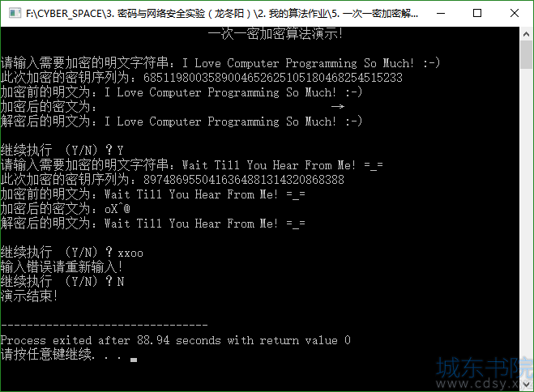Click the ciphertext oX^@
Screen dimensions: 534x392
point(117,209)
